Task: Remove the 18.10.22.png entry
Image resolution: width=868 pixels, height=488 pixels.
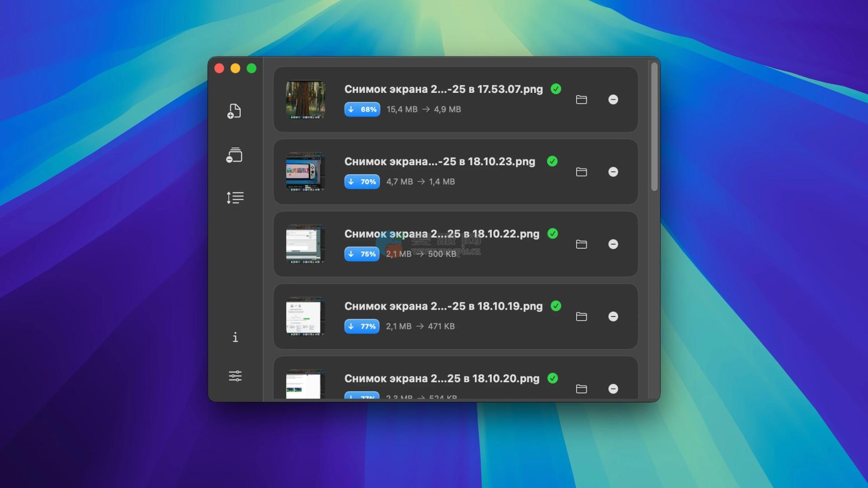Action: tap(613, 244)
